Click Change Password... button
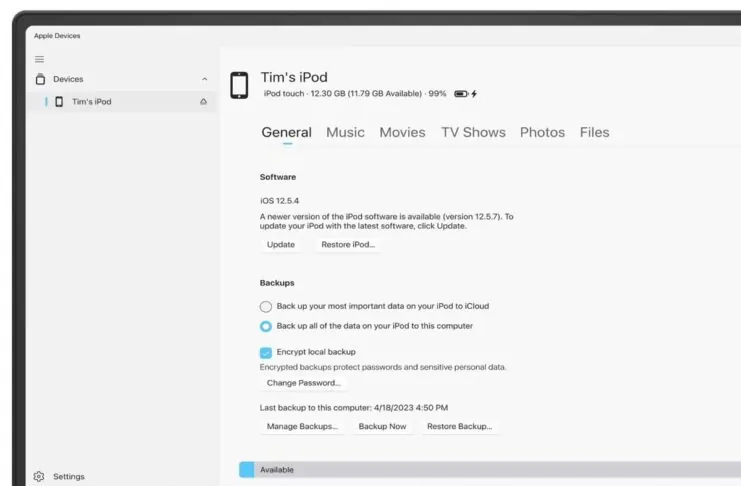This screenshot has width=741, height=486. tap(303, 383)
